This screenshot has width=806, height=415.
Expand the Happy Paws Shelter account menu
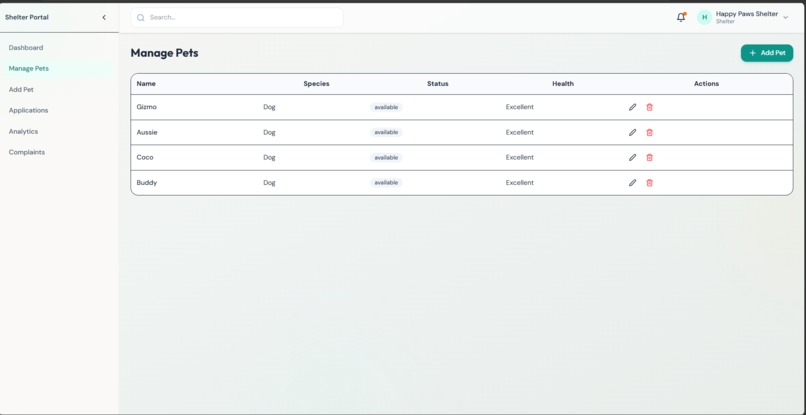pos(785,17)
